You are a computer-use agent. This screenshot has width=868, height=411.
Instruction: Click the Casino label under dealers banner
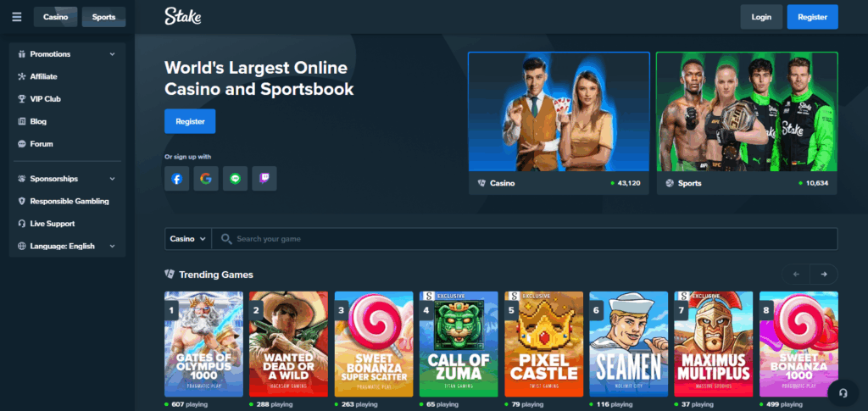[x=502, y=183]
